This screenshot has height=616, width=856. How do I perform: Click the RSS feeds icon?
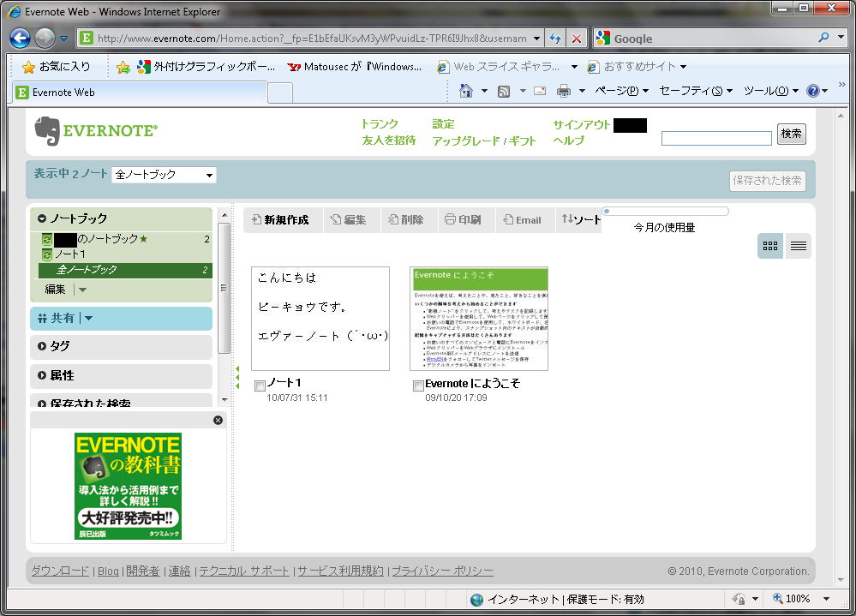(x=504, y=91)
